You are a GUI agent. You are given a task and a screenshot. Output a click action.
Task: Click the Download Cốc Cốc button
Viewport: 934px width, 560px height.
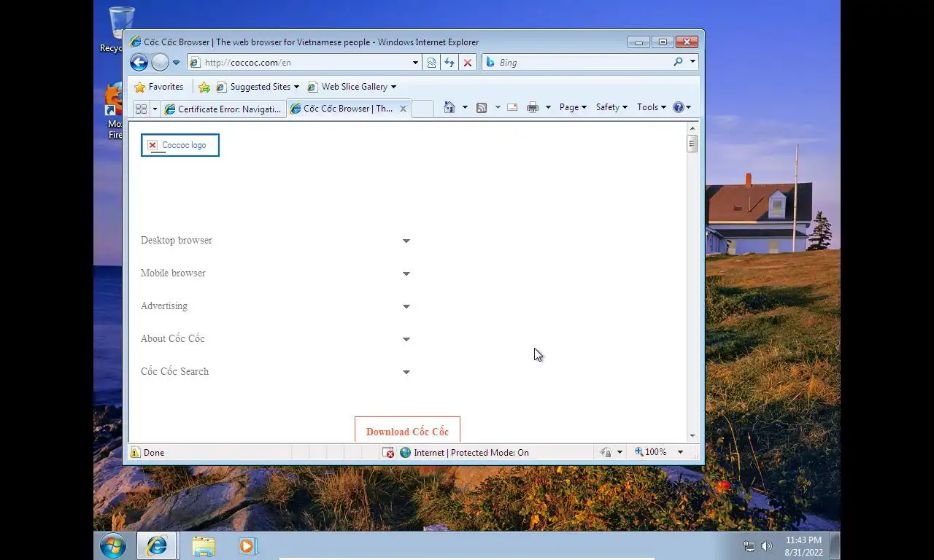tap(407, 430)
